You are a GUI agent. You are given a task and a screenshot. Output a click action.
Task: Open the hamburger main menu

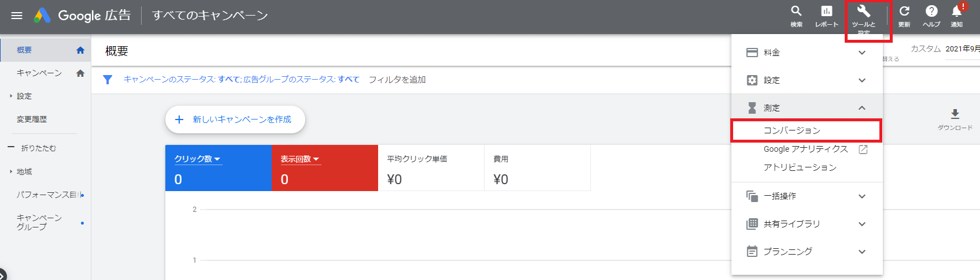click(x=17, y=16)
